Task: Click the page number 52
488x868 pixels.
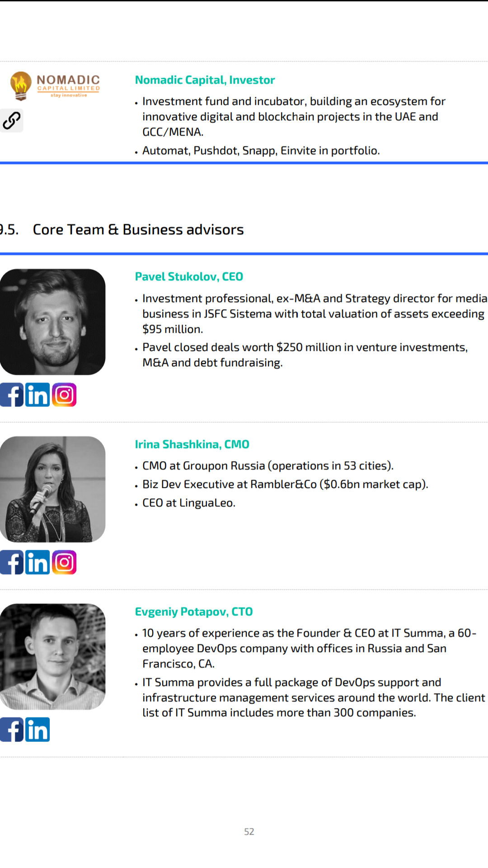Action: [249, 832]
